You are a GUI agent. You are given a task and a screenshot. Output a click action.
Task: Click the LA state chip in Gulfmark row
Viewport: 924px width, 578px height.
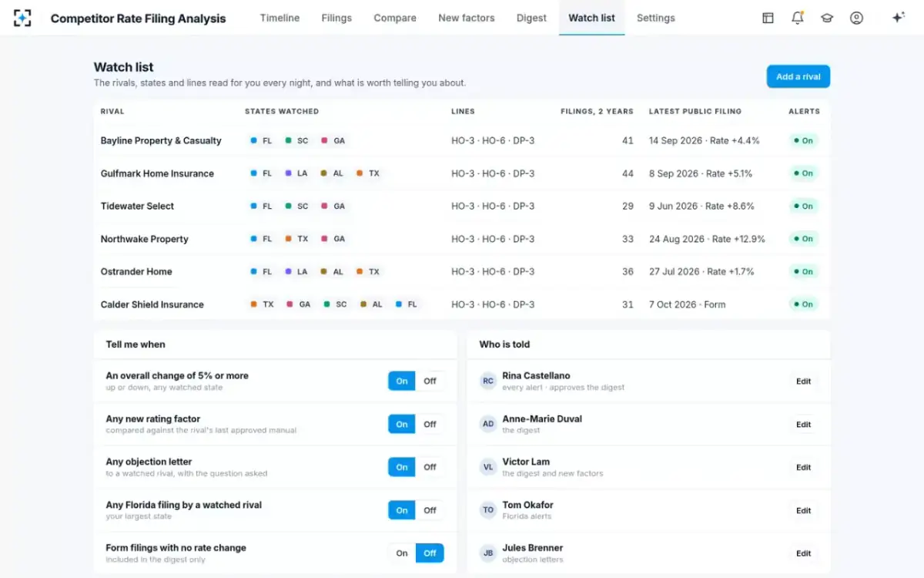click(296, 173)
